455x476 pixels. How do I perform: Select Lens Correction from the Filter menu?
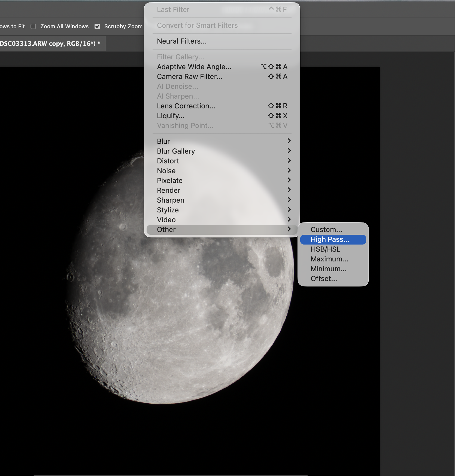point(186,106)
